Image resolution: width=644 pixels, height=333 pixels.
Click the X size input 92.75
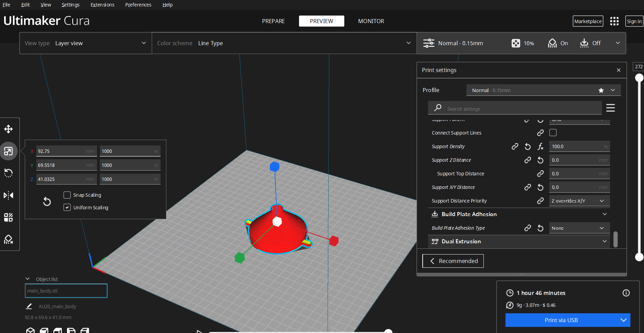pyautogui.click(x=67, y=151)
